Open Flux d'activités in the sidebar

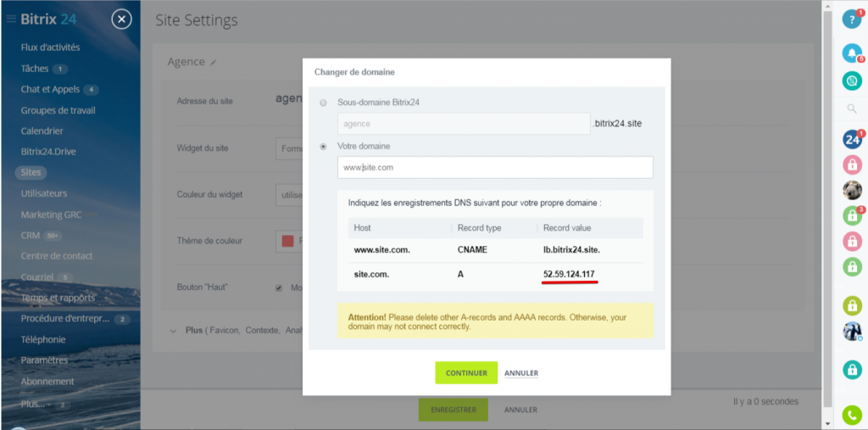pos(50,47)
